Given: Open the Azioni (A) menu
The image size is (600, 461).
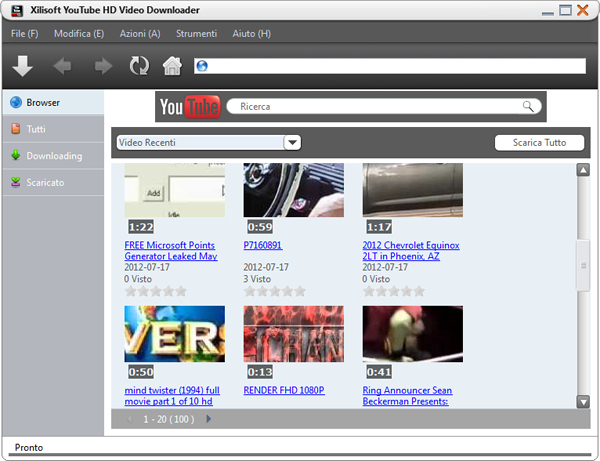Looking at the screenshot, I should coord(140,34).
